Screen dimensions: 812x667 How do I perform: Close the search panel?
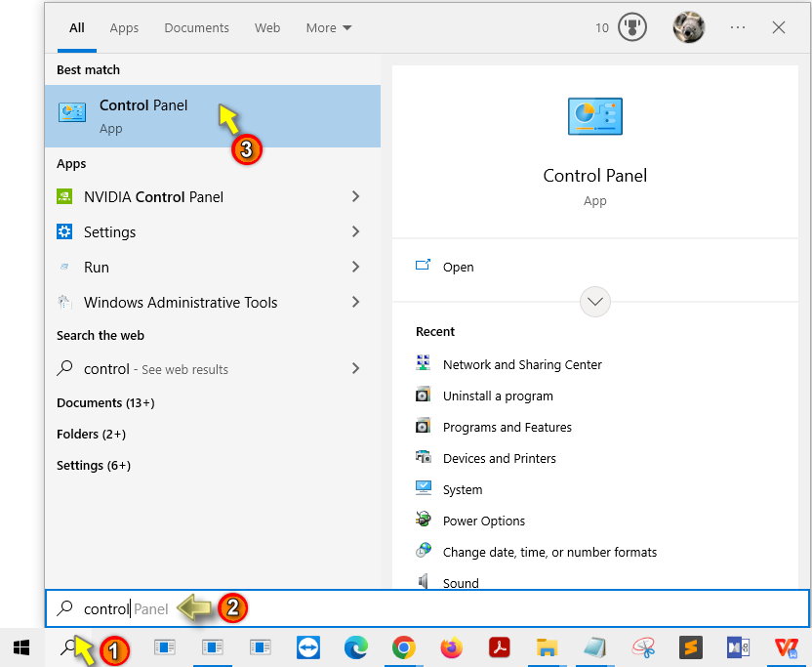point(779,27)
